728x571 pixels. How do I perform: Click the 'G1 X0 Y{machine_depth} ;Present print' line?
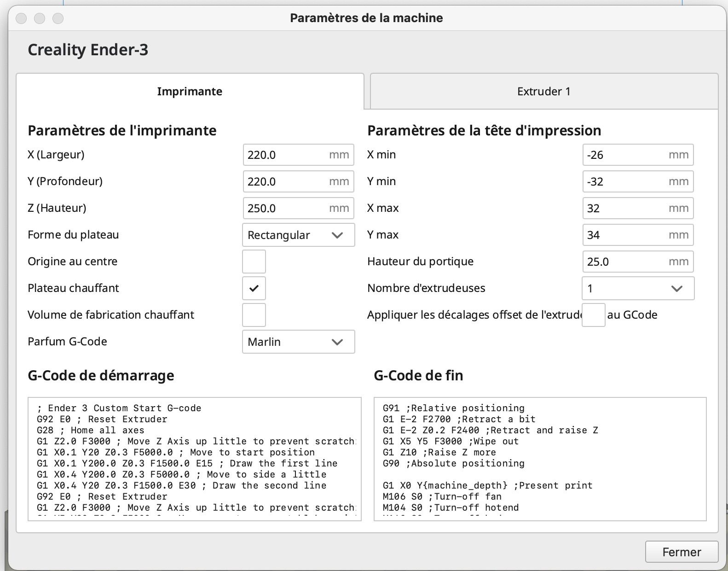488,485
